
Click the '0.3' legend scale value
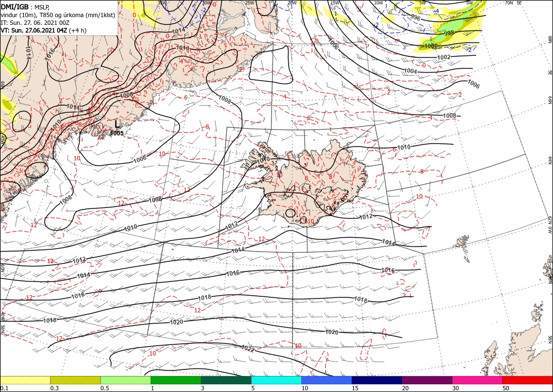click(54, 388)
